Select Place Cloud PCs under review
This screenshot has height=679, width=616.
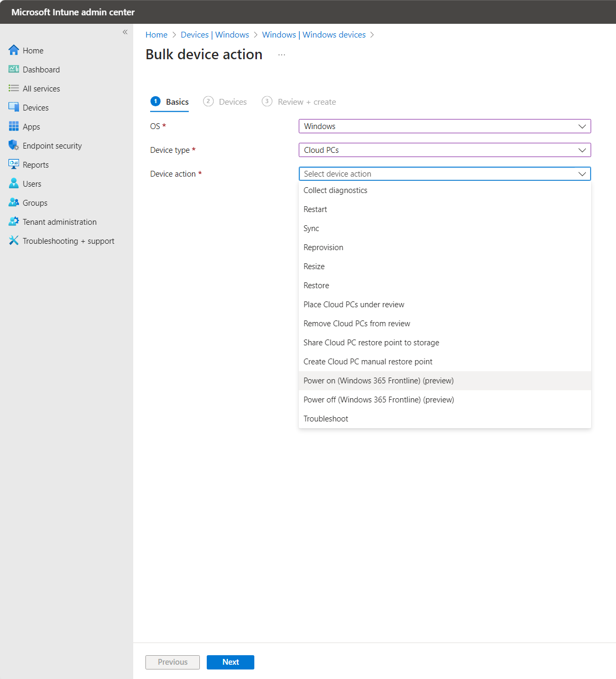point(445,305)
